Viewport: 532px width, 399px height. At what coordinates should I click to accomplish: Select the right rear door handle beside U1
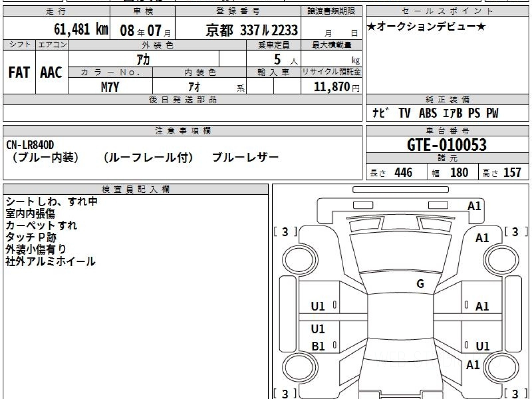(x=467, y=345)
